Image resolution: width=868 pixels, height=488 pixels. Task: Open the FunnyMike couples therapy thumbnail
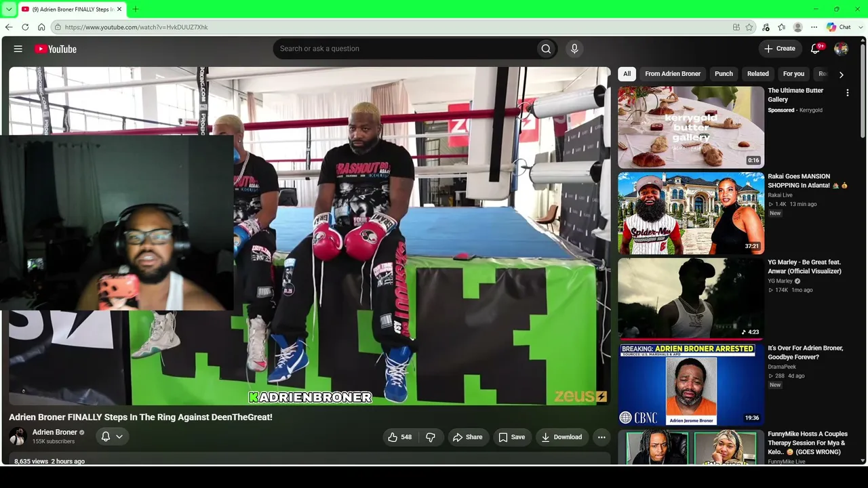pyautogui.click(x=691, y=447)
